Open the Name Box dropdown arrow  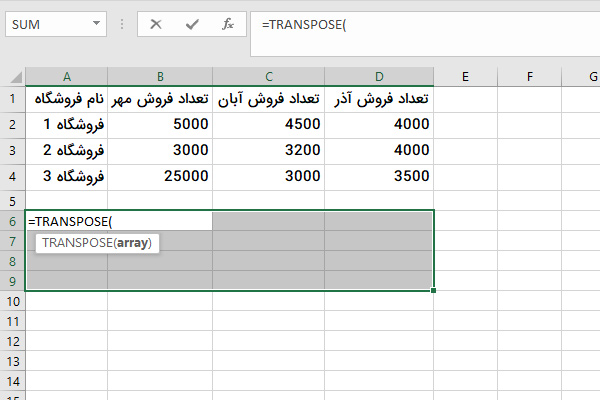click(x=96, y=24)
